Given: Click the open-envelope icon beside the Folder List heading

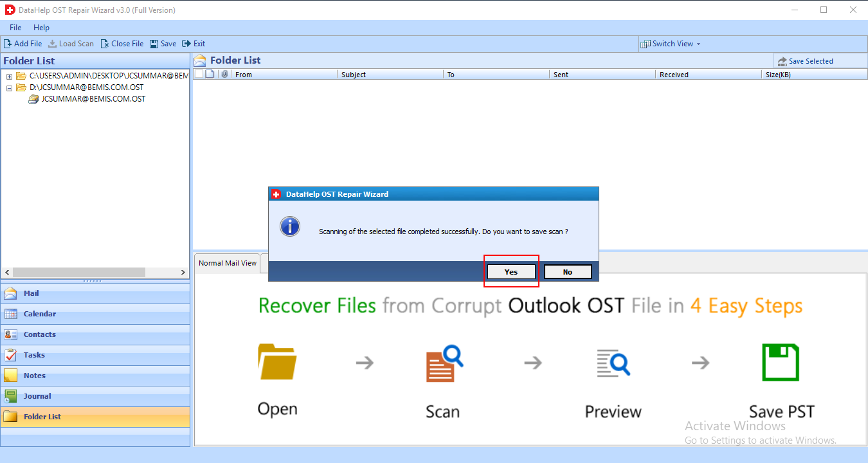Looking at the screenshot, I should 200,60.
